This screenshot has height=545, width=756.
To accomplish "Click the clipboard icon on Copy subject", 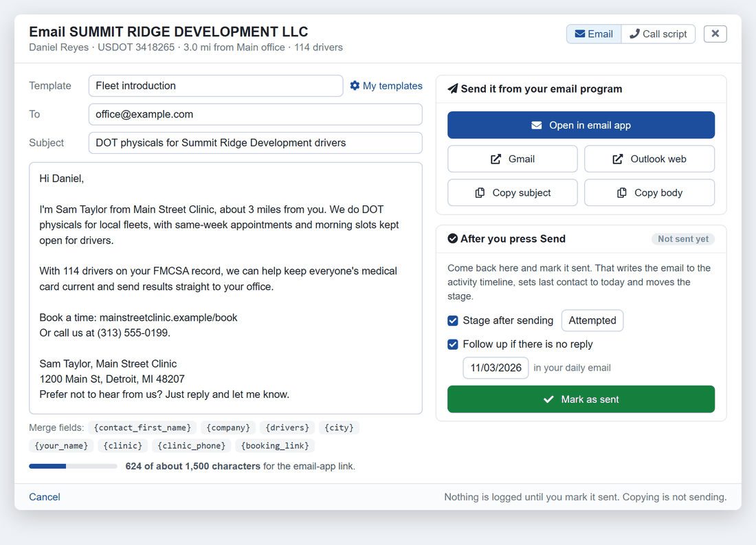I will pos(480,193).
